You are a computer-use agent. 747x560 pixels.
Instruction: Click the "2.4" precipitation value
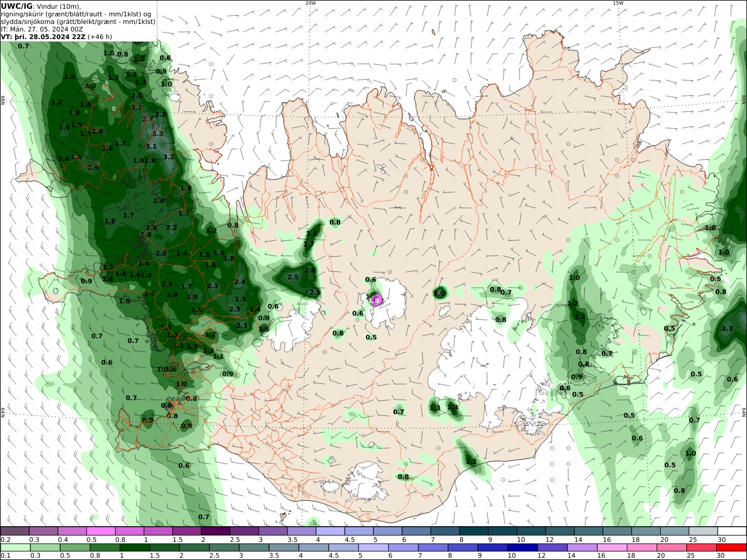tap(240, 282)
